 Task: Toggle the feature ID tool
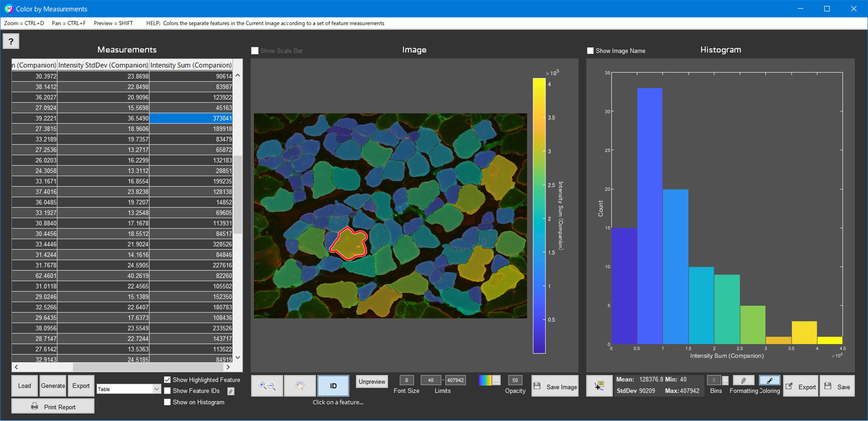click(333, 386)
